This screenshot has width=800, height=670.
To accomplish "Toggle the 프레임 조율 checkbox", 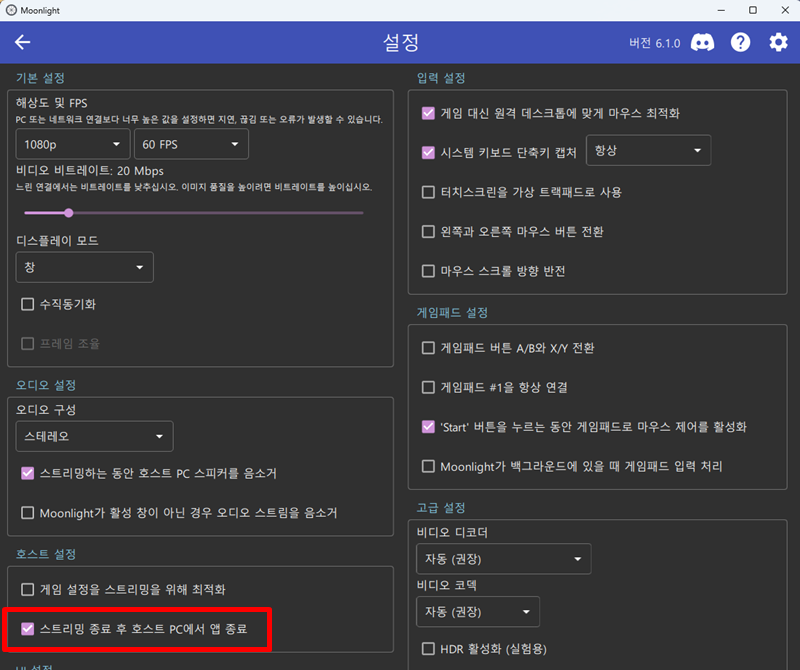I will (28, 344).
